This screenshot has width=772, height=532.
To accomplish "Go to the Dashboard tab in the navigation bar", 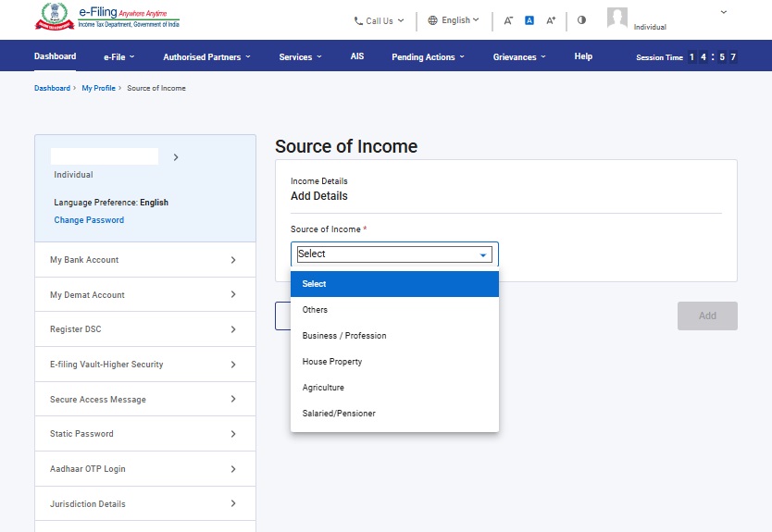I will tap(56, 56).
